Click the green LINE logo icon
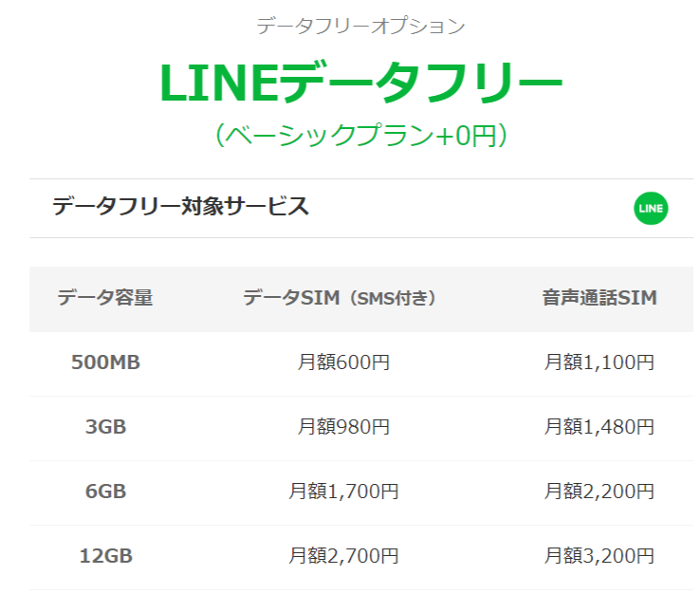The width and height of the screenshot is (700, 594). tap(651, 208)
